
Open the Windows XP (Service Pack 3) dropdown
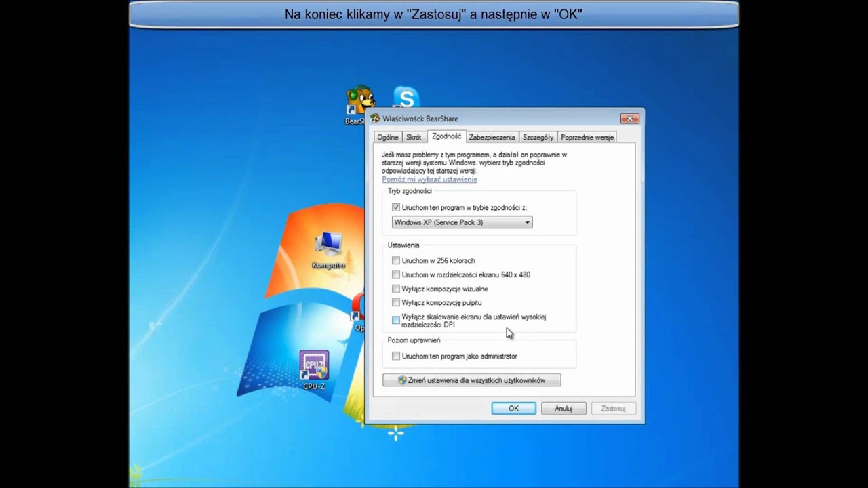tap(462, 222)
